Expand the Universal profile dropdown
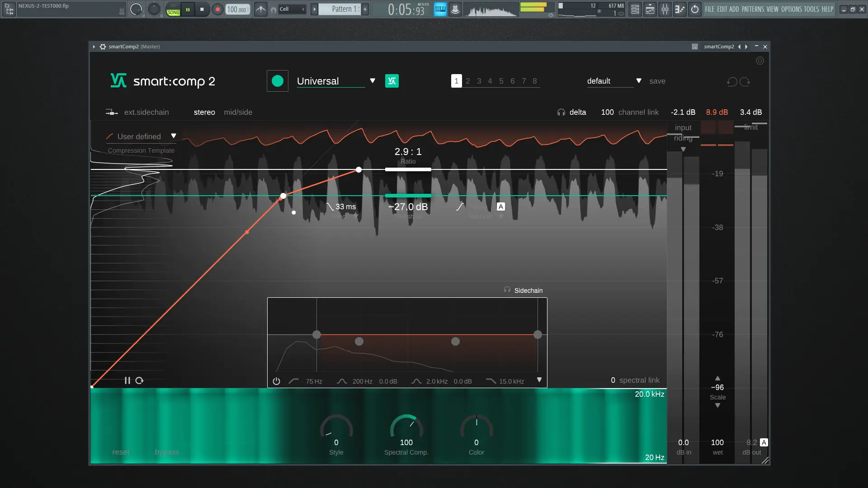This screenshot has height=488, width=868. coord(372,81)
